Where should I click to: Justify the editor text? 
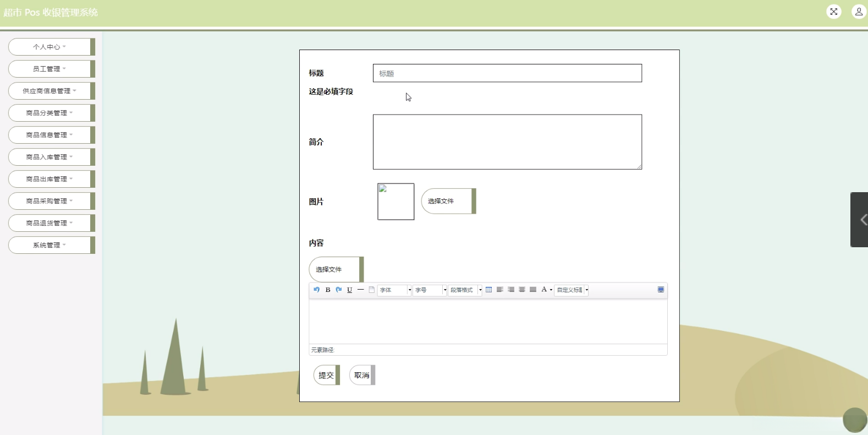[x=533, y=290]
